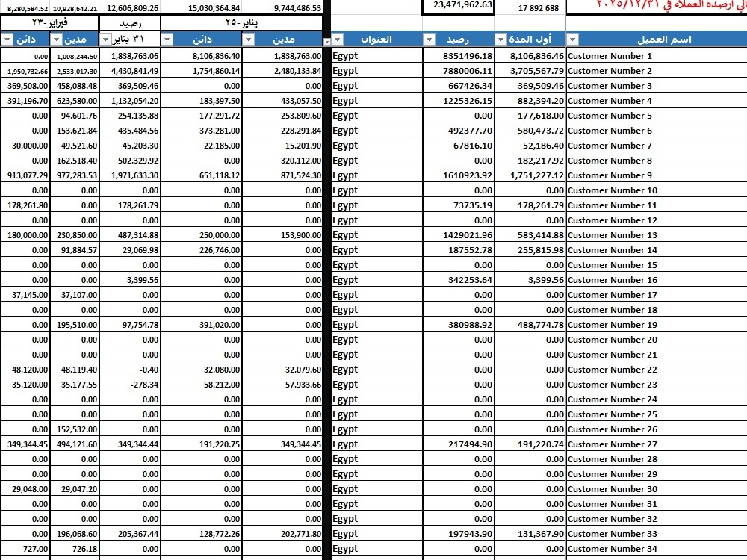Click the January credit value 391,020.00
Image resolution: width=747 pixels, height=560 pixels.
[x=202, y=325]
